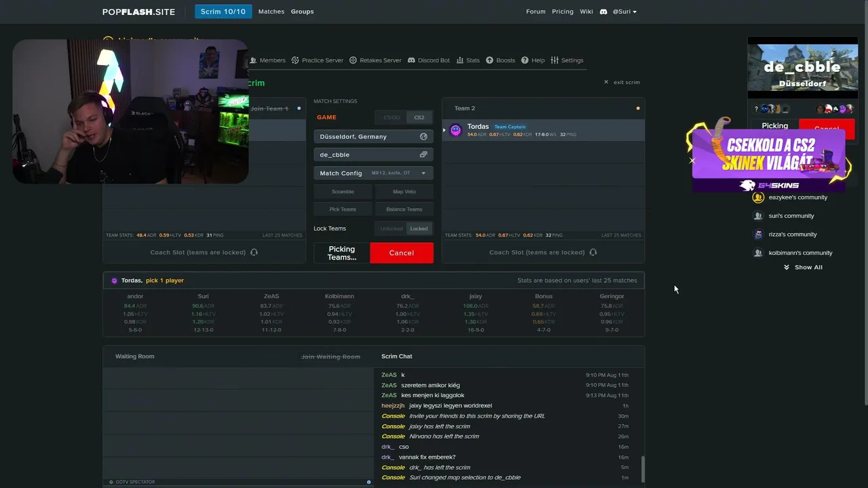868x488 pixels.
Task: Click the Picking Teams... status button
Action: 342,253
